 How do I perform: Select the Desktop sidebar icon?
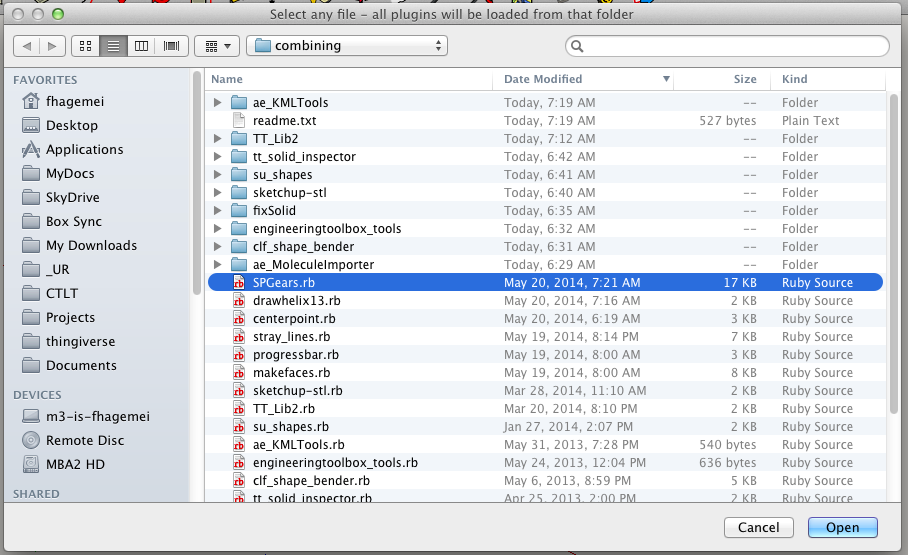pos(30,125)
